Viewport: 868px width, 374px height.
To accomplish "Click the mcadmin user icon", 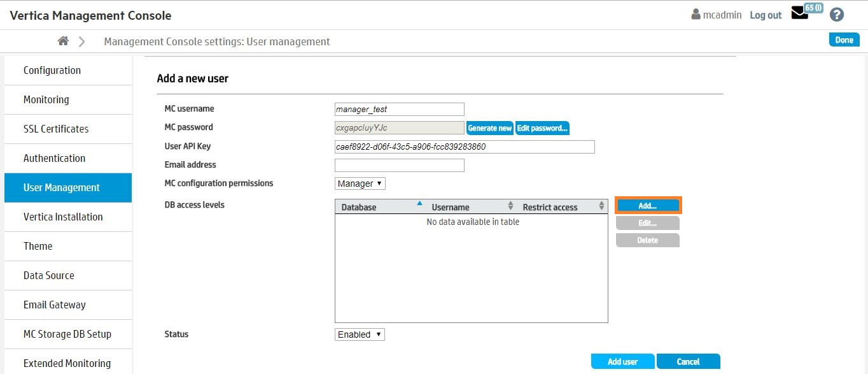I will coord(696,14).
